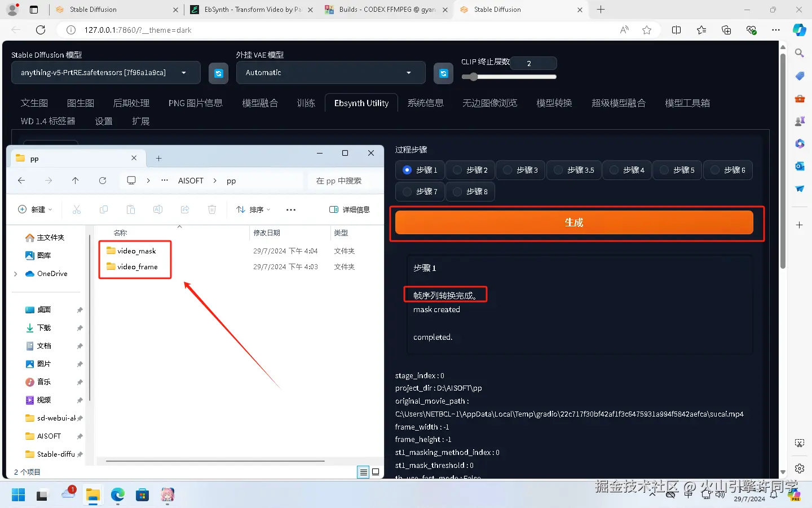The width and height of the screenshot is (812, 508).
Task: Select the 步骤 6 radio option
Action: click(x=728, y=170)
